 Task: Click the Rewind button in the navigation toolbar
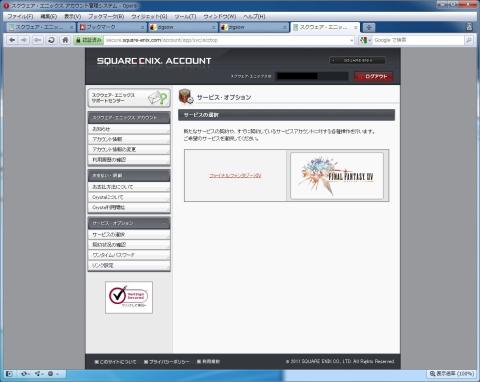[x=37, y=40]
